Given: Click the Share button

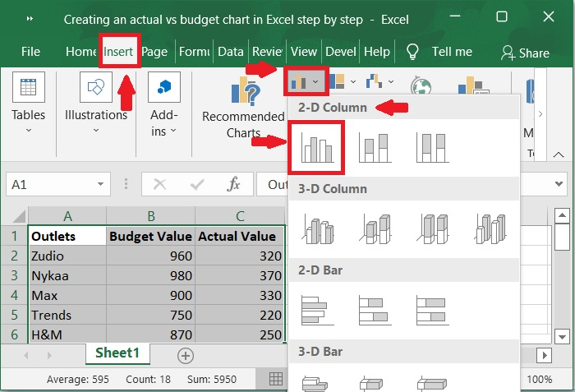Looking at the screenshot, I should coord(525,53).
